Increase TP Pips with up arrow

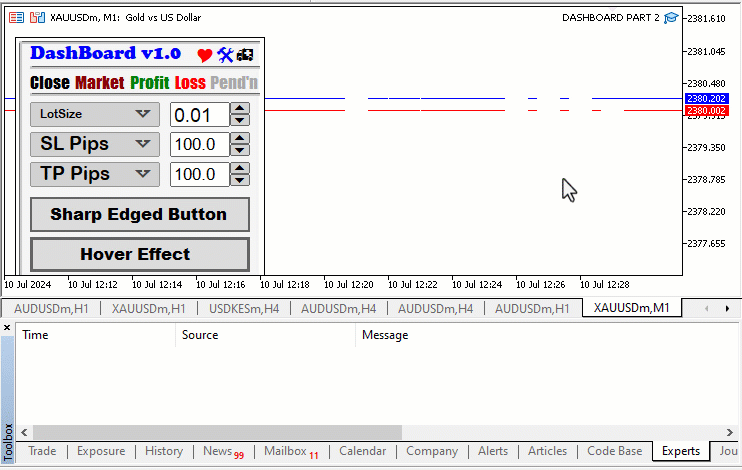point(240,168)
